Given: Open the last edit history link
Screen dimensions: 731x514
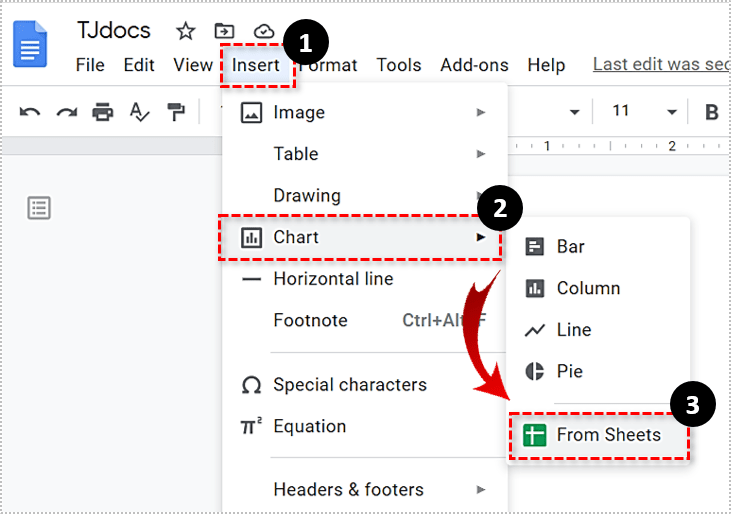Looking at the screenshot, I should [x=660, y=64].
